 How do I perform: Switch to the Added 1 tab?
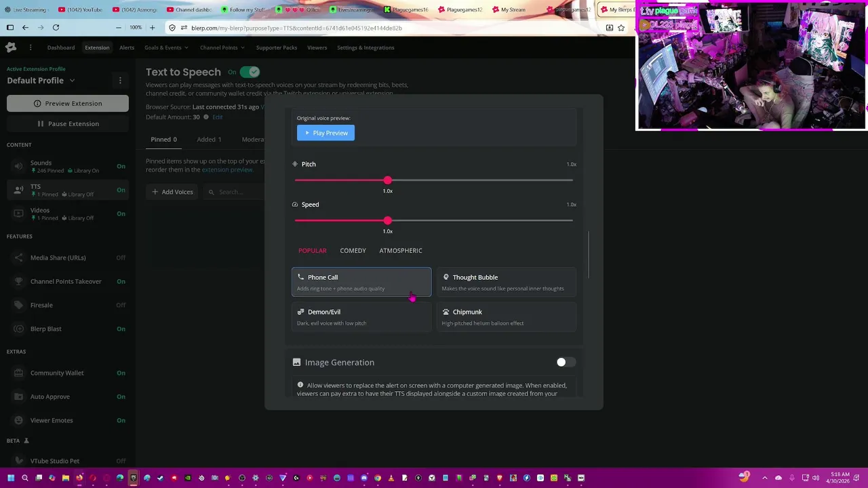click(209, 140)
